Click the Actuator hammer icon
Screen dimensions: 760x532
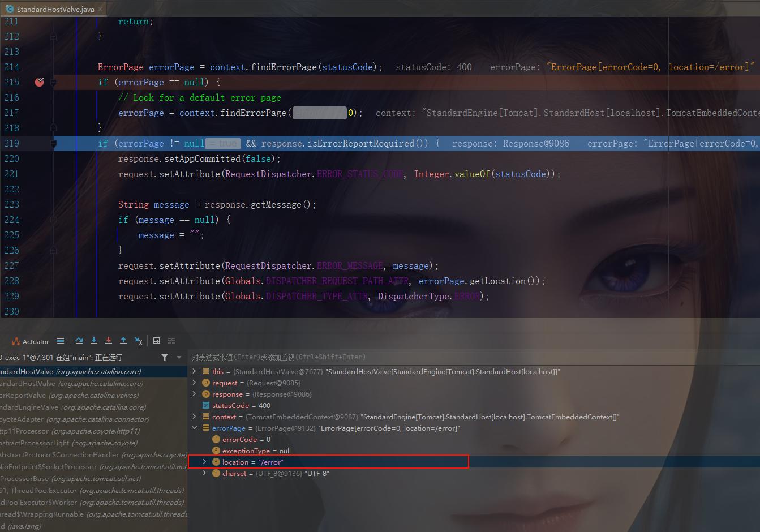click(16, 341)
